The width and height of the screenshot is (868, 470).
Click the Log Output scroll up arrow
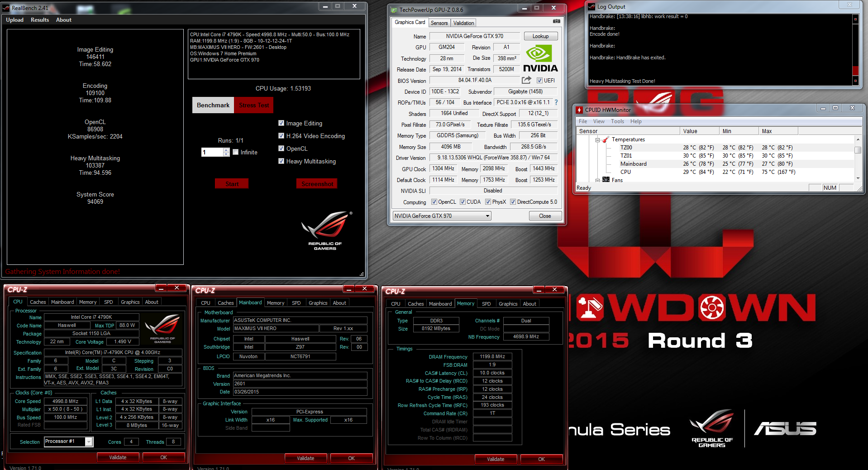855,19
